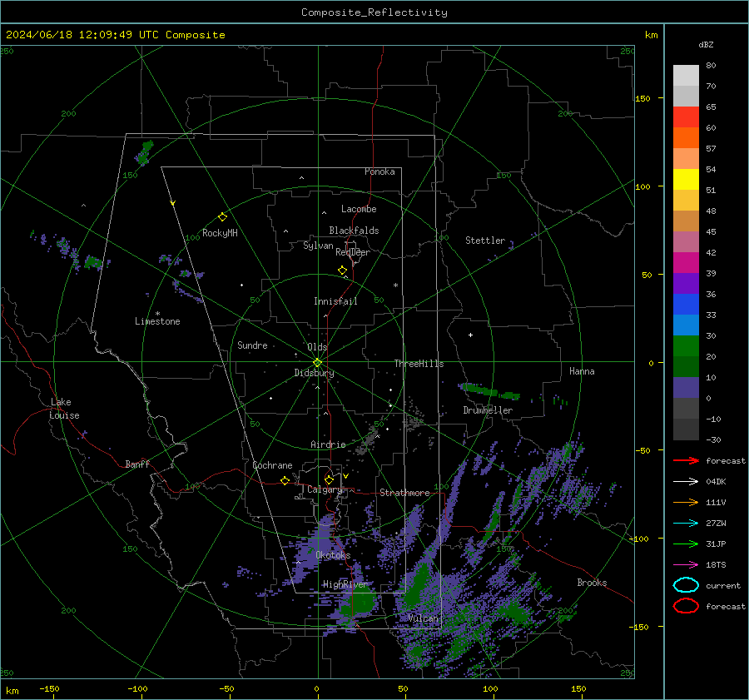This screenshot has width=749, height=700.
Task: Click the Airdrie city label
Action: tap(328, 444)
